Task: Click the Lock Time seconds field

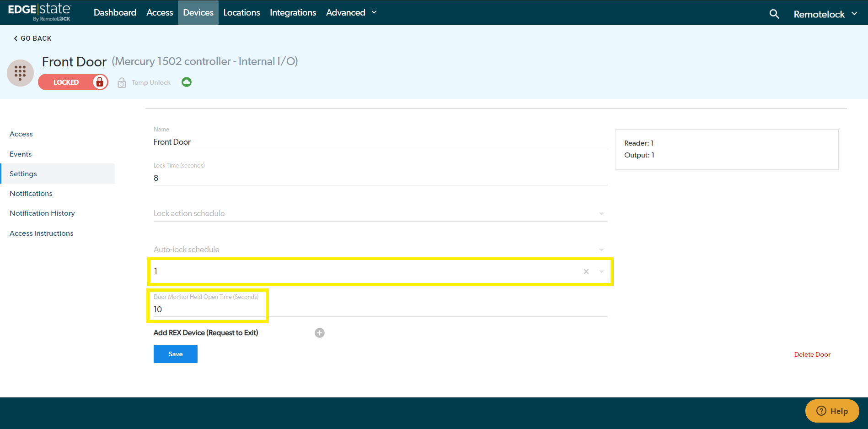Action: click(x=380, y=178)
